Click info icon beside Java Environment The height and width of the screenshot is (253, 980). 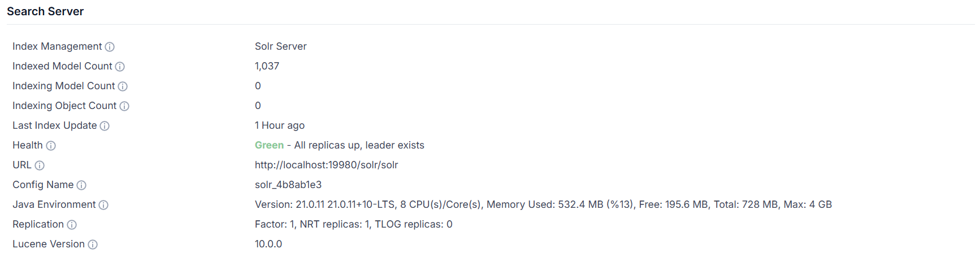[x=103, y=205]
